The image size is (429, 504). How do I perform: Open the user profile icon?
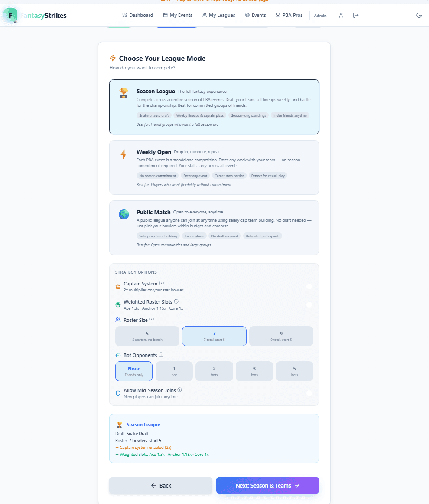(341, 15)
